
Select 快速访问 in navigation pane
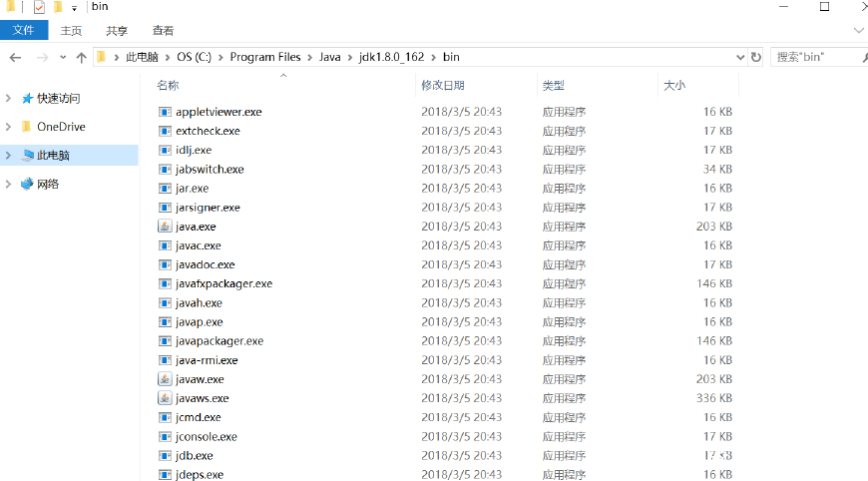tap(59, 99)
